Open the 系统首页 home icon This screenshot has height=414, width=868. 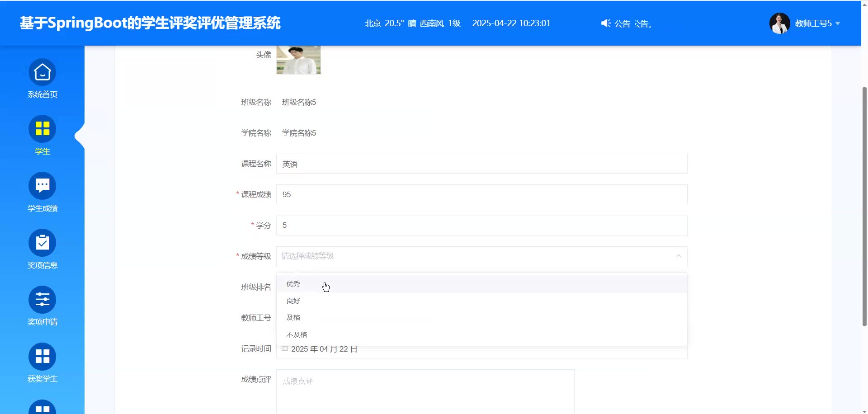(x=42, y=72)
